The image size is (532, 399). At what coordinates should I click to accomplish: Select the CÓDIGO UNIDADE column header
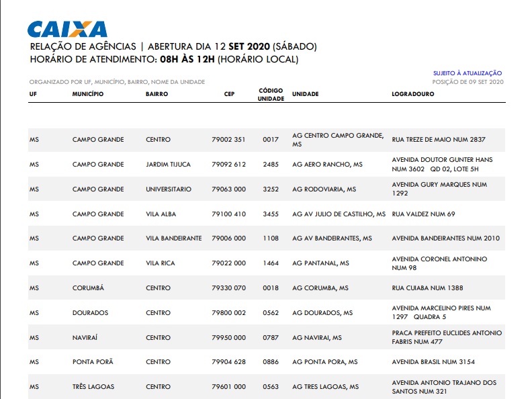click(271, 94)
